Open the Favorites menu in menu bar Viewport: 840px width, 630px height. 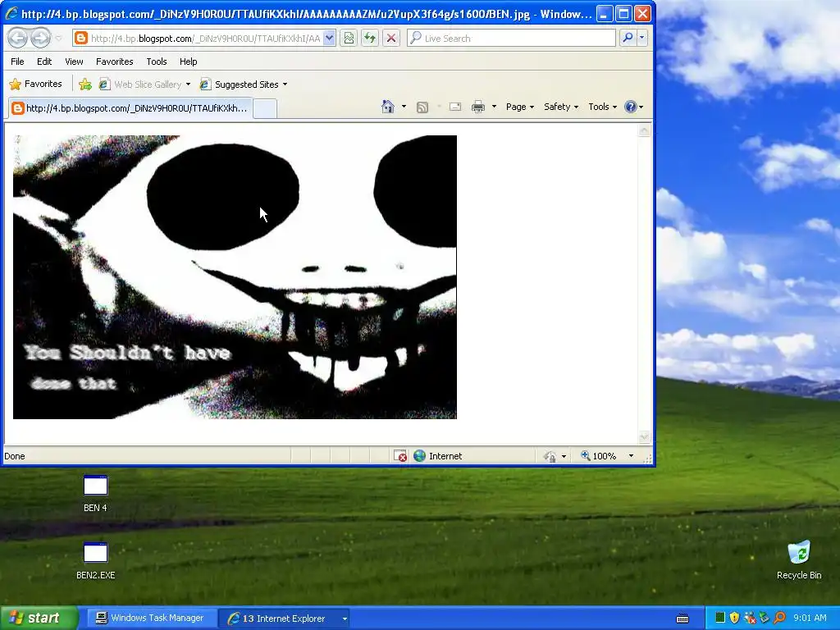point(115,62)
